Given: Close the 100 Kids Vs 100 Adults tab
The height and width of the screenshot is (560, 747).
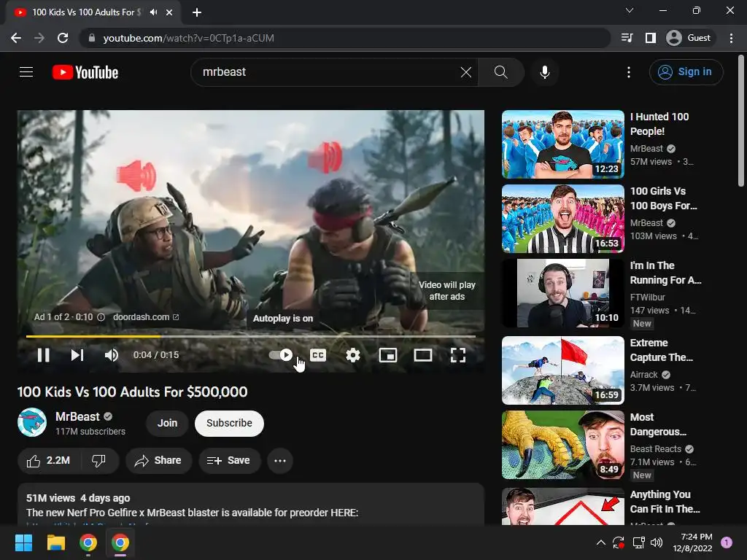Looking at the screenshot, I should tap(169, 12).
